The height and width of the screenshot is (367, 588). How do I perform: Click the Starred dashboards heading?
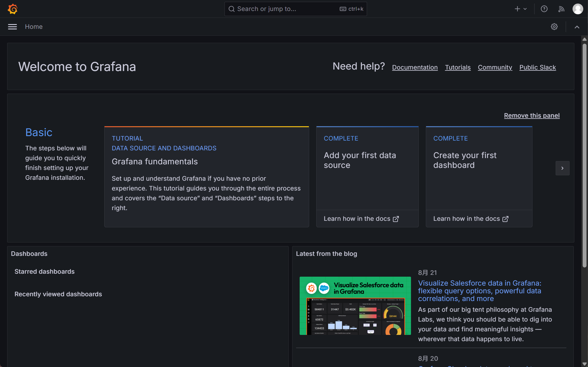[x=45, y=272]
